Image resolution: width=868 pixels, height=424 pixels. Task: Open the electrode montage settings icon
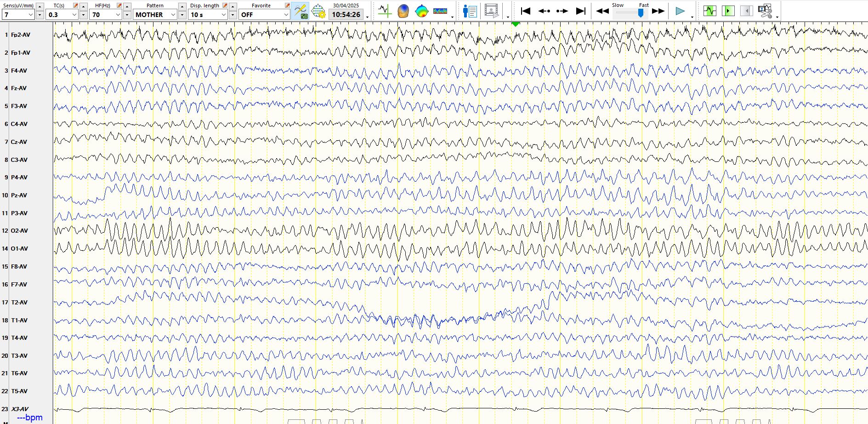pos(318,11)
